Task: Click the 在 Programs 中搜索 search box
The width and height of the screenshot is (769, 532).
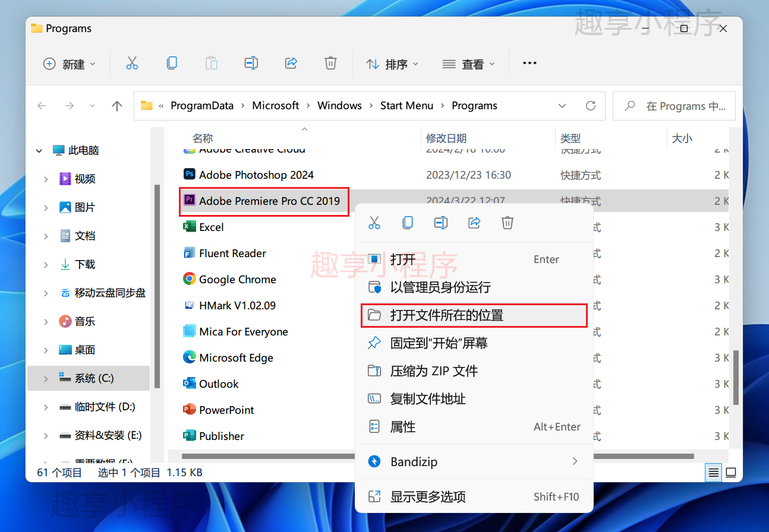Action: 674,106
